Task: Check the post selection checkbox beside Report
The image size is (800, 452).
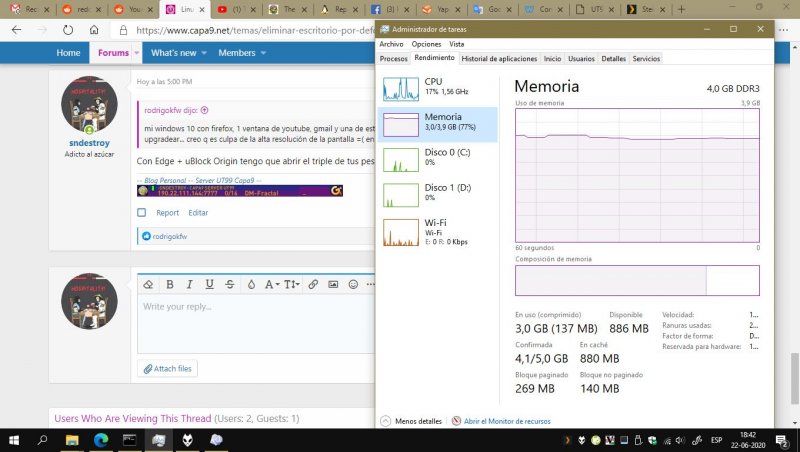Action: tap(142, 212)
